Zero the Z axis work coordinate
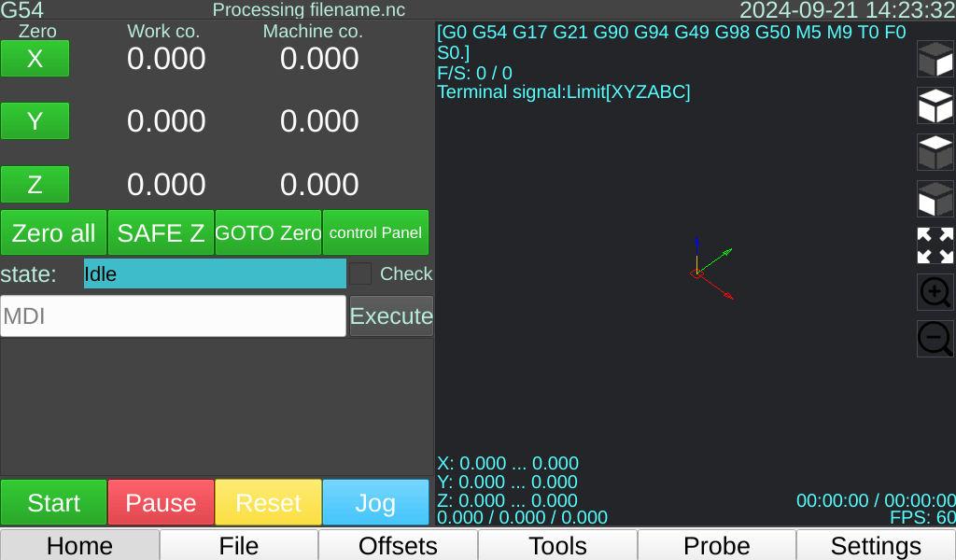956x560 pixels. click(35, 185)
